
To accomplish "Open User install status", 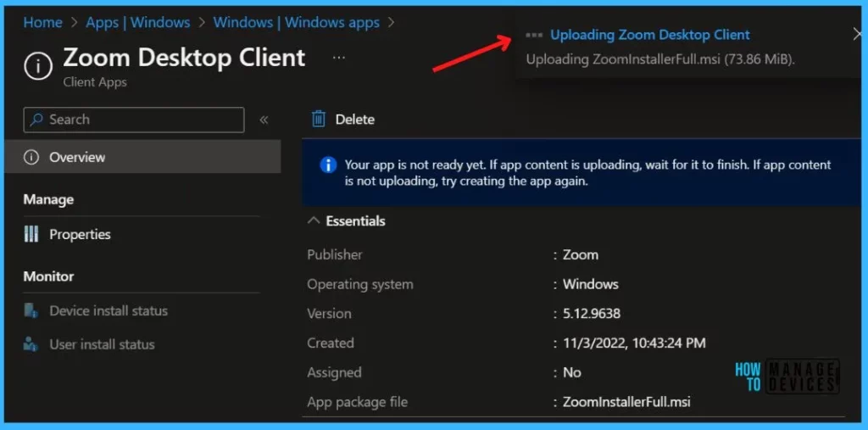I will tap(102, 344).
